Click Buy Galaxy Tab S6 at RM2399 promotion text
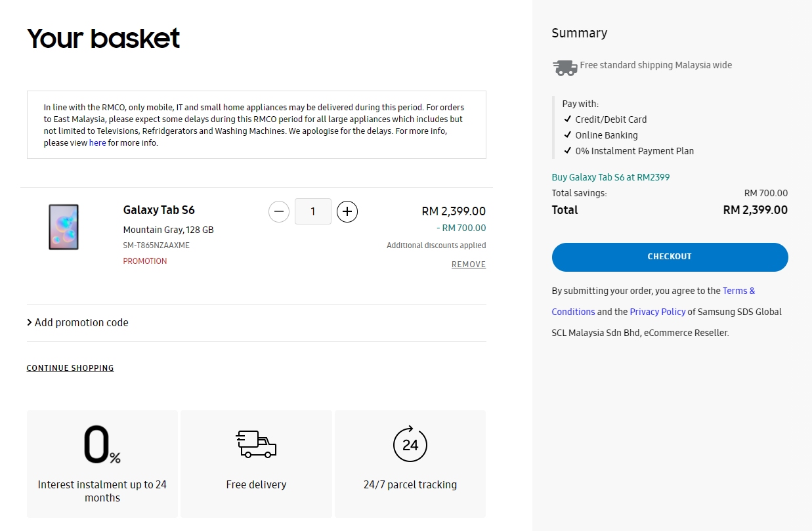 coord(610,177)
